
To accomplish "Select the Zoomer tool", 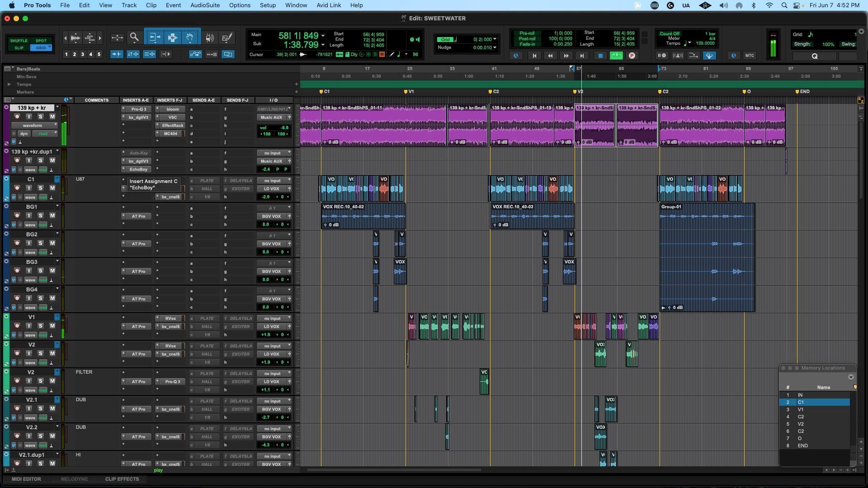I will click(x=134, y=38).
